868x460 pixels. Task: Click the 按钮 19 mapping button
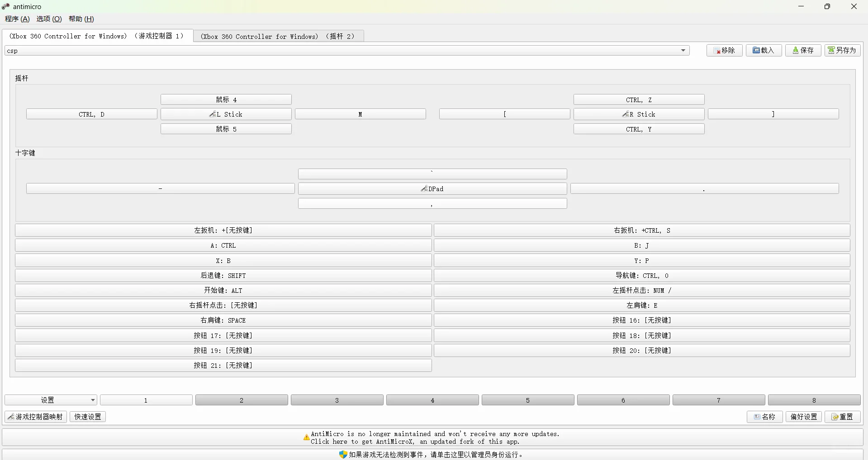pos(223,351)
